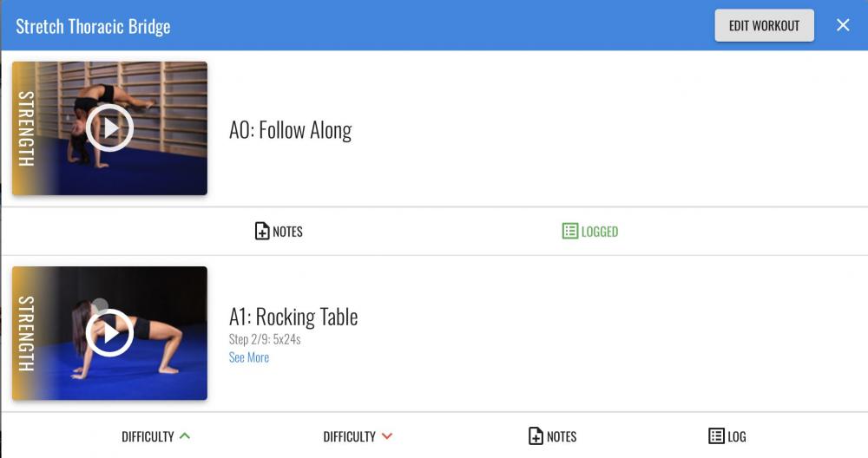Open Notes for A1 Rocking Table
Image resolution: width=868 pixels, height=458 pixels.
pos(552,436)
